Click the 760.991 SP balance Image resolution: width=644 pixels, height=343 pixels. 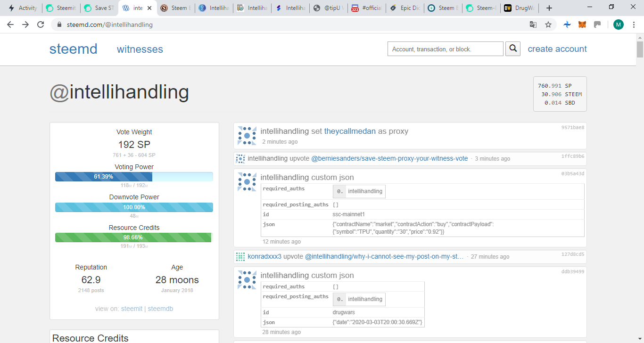[555, 86]
